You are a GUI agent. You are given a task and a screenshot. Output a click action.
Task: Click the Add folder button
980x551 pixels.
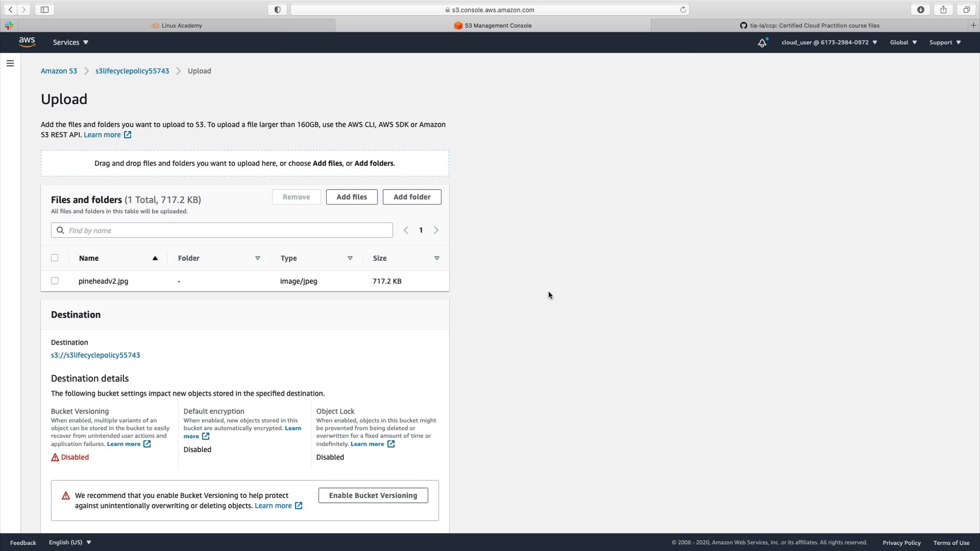click(412, 197)
